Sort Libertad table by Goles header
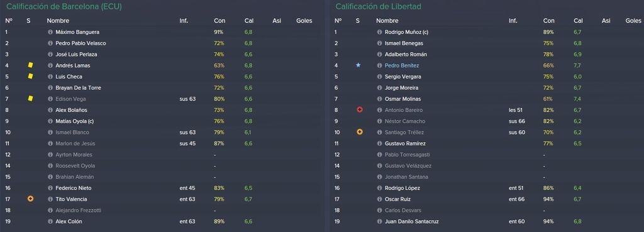The image size is (644, 232). [633, 21]
